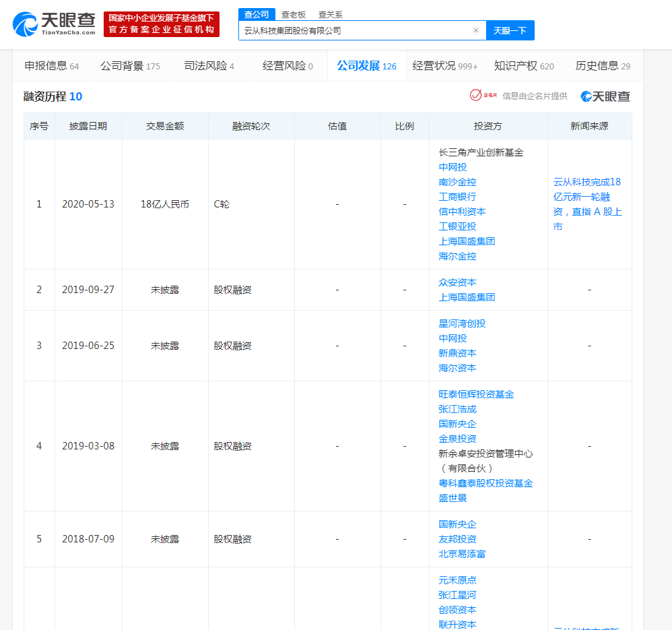
Task: Open the 公司发展 126 tab
Action: point(366,66)
